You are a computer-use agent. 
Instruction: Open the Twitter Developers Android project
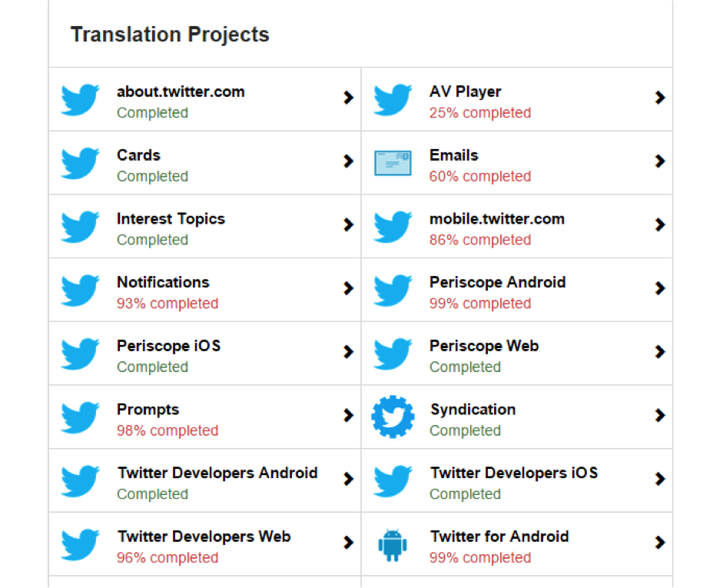[x=217, y=473]
